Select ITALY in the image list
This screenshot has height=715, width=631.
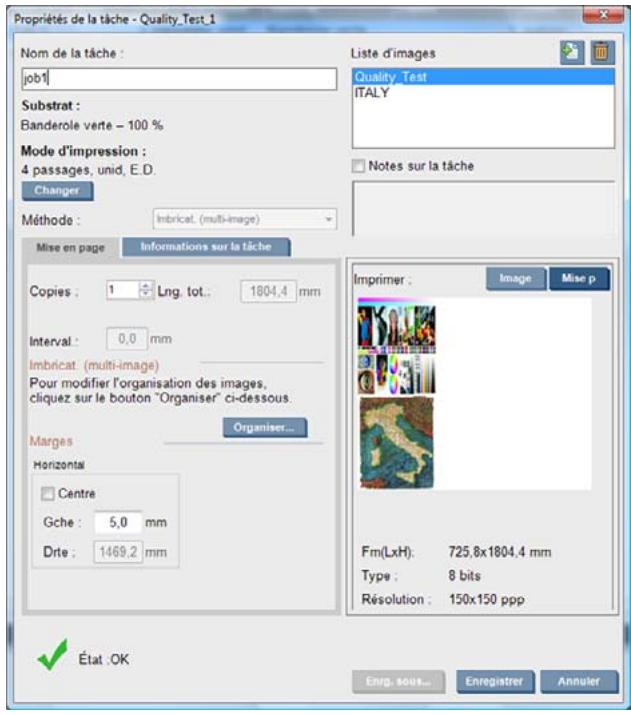[x=483, y=93]
